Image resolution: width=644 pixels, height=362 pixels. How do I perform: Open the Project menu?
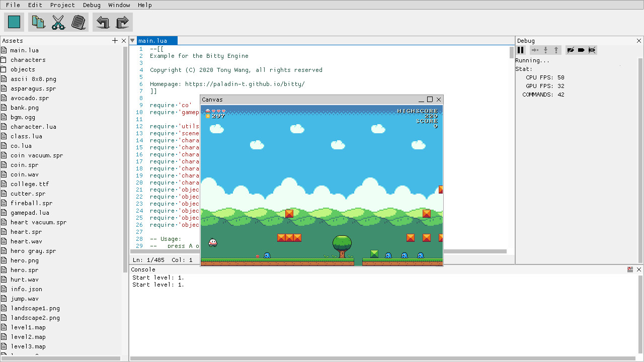coord(62,5)
